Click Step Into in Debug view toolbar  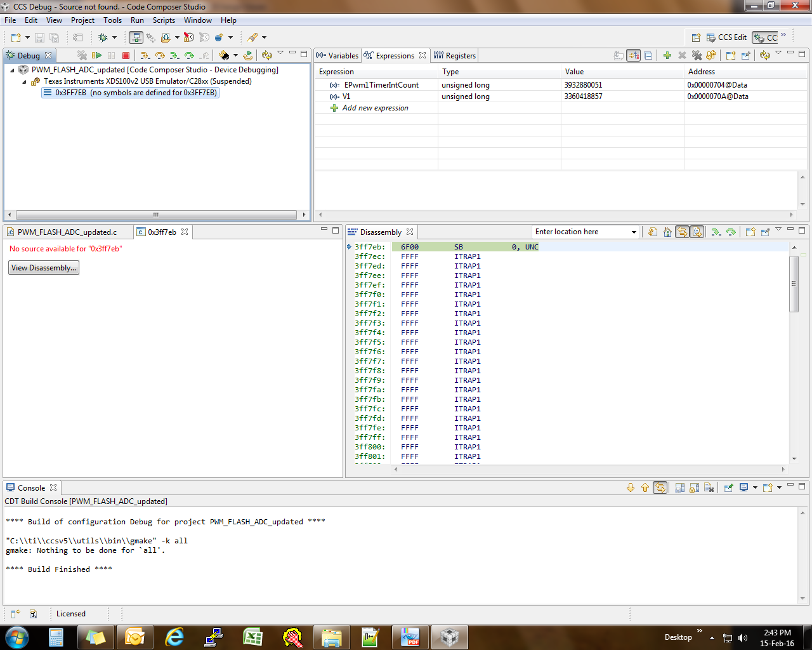coord(145,55)
